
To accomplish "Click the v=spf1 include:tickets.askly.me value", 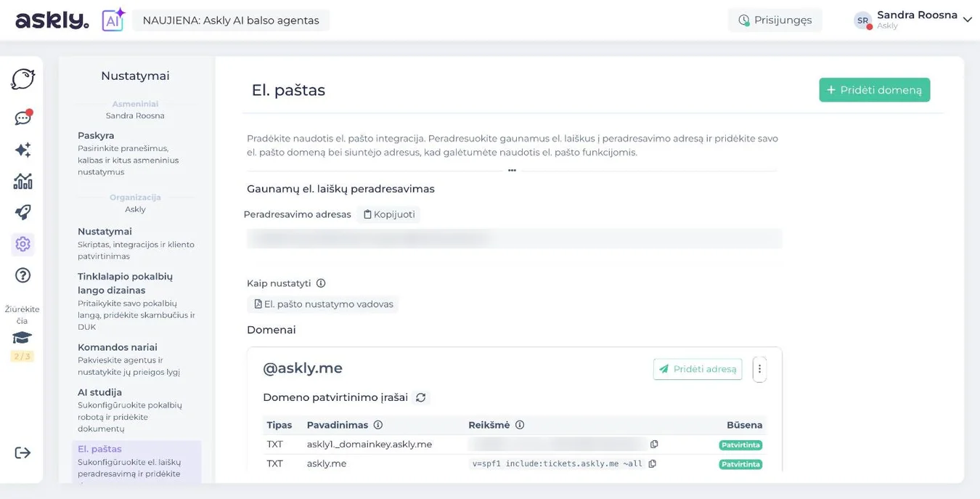I will (x=557, y=463).
